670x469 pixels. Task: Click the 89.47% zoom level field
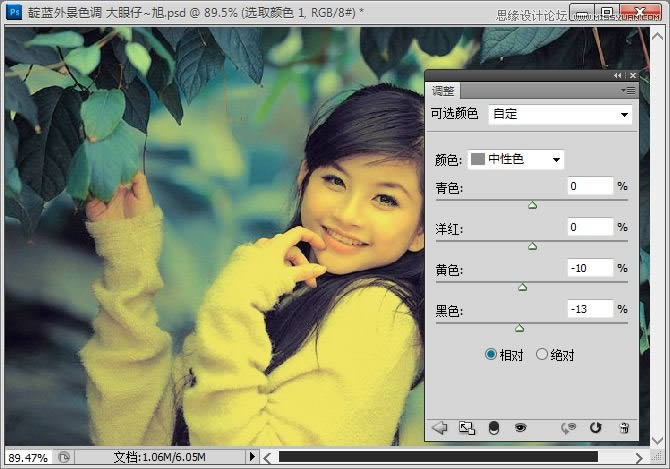pyautogui.click(x=27, y=457)
